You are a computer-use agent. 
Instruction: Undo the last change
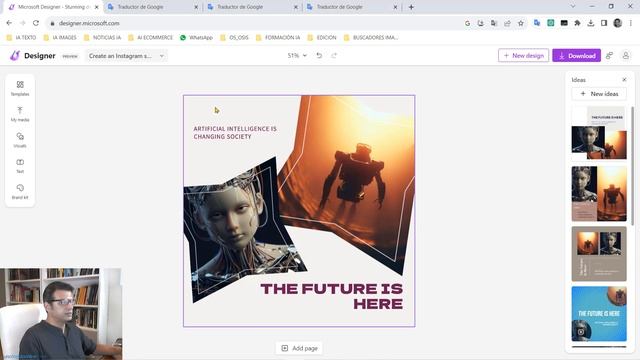coord(319,56)
